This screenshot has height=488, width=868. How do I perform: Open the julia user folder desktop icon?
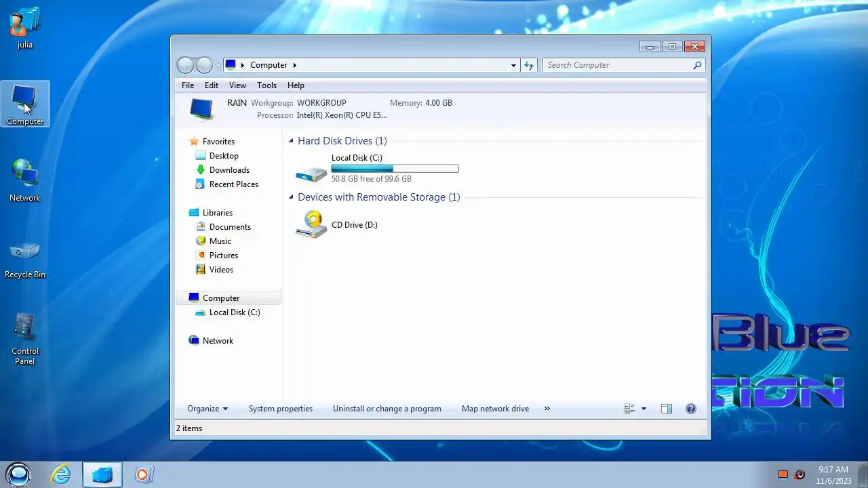(x=25, y=29)
